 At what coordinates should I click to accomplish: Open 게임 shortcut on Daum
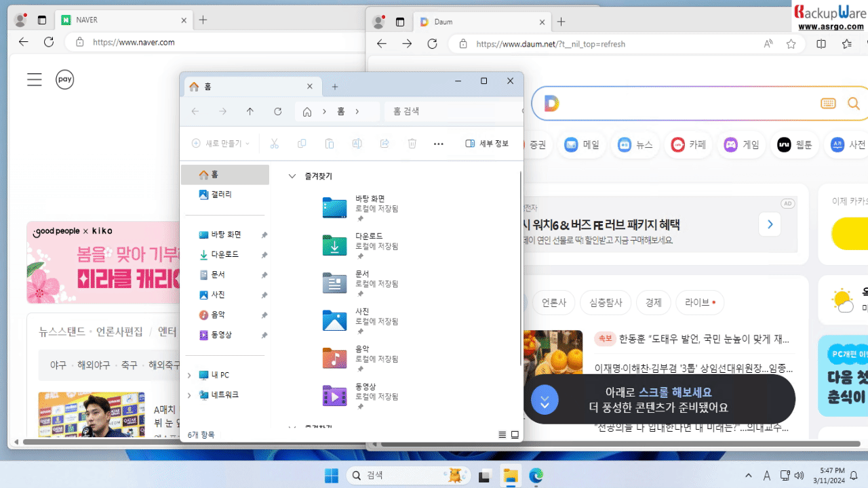[x=741, y=144]
